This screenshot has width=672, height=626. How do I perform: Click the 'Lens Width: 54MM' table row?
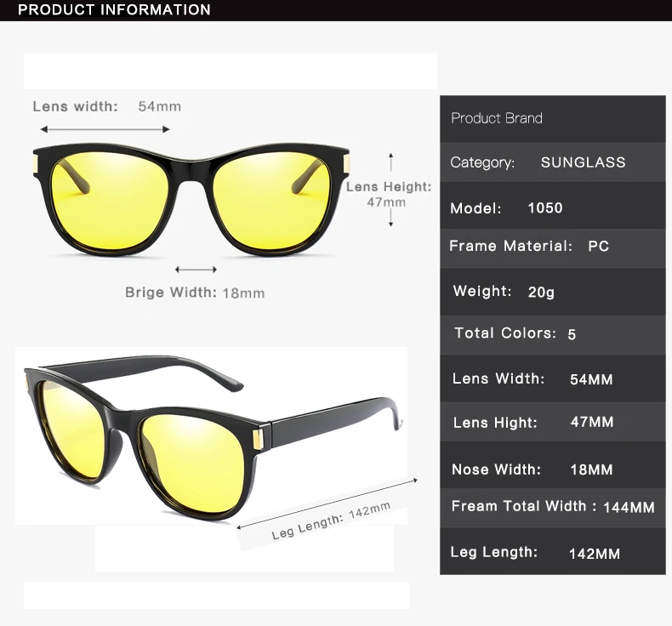point(552,378)
